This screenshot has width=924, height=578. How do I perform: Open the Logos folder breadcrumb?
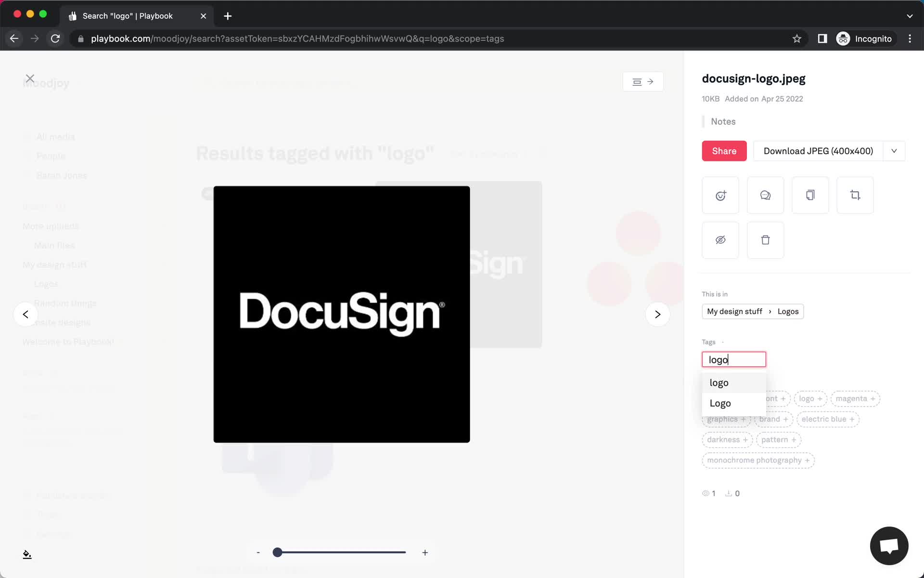(788, 311)
